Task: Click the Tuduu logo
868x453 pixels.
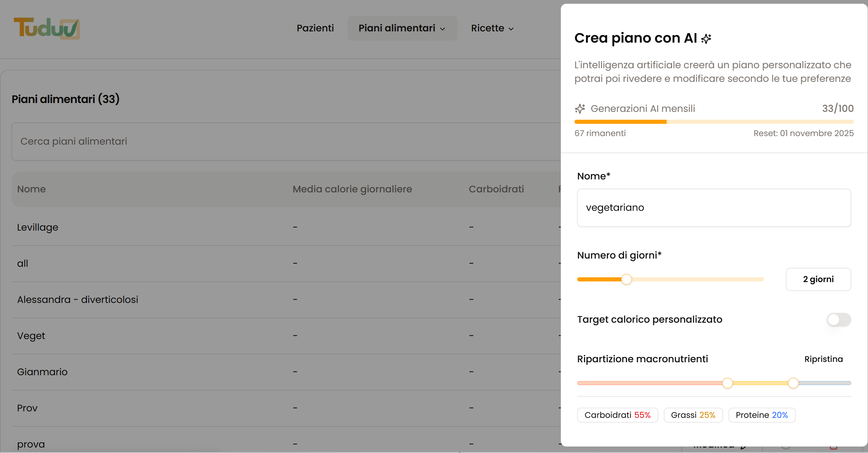Action: click(x=47, y=28)
